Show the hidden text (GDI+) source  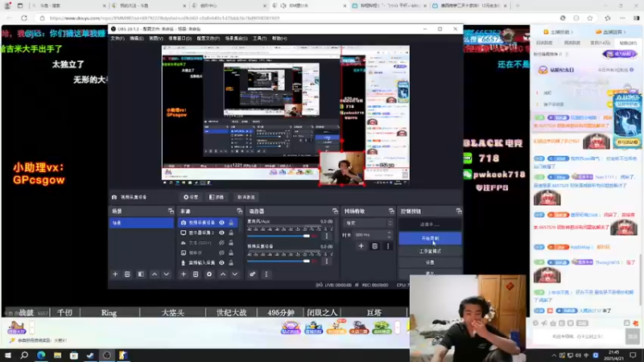[222, 243]
